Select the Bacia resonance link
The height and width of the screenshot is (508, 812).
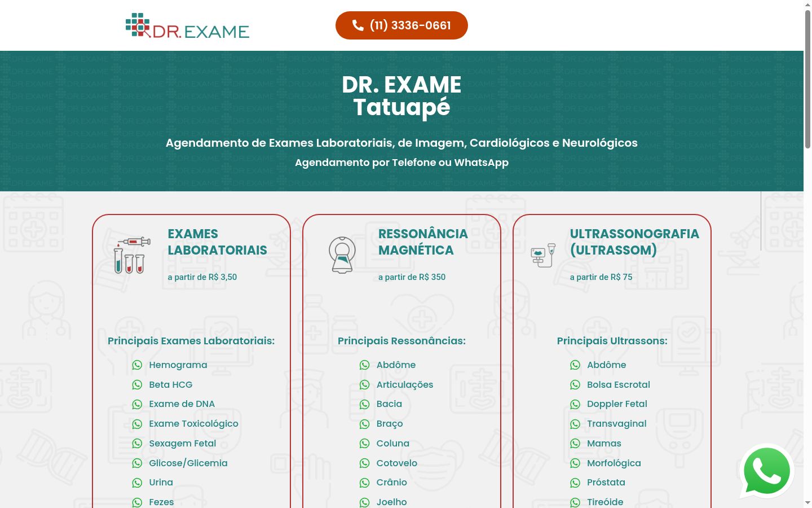[390, 404]
